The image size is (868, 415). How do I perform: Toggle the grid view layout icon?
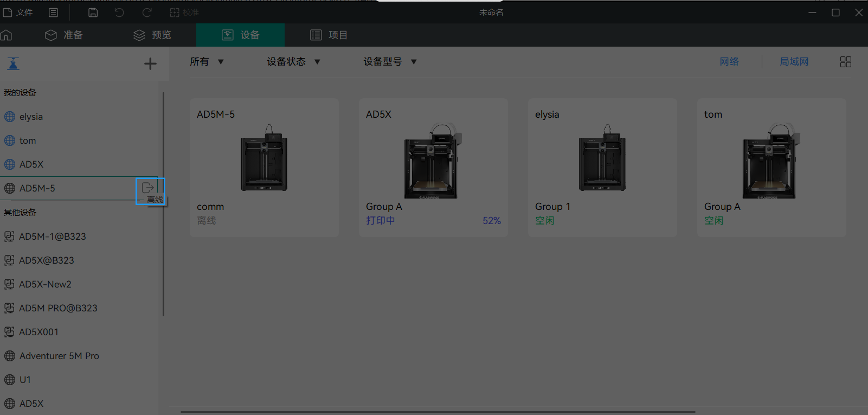click(846, 62)
